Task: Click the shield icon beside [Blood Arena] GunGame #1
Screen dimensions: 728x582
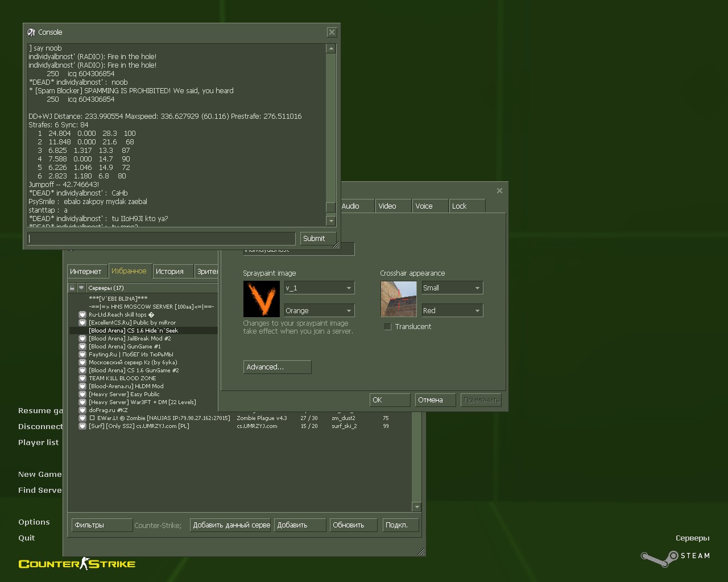Action: click(x=82, y=347)
